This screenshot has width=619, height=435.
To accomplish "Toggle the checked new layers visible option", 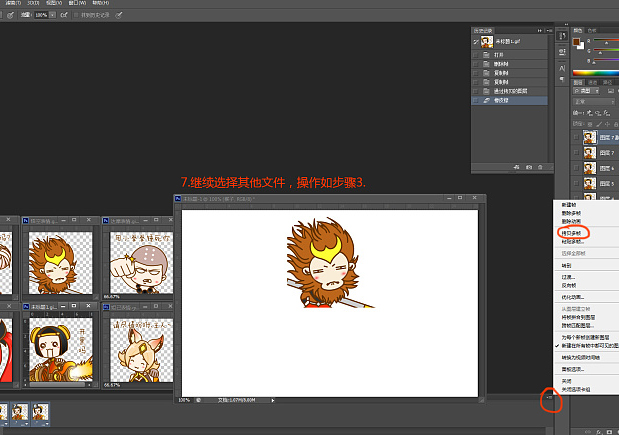I will tap(587, 345).
